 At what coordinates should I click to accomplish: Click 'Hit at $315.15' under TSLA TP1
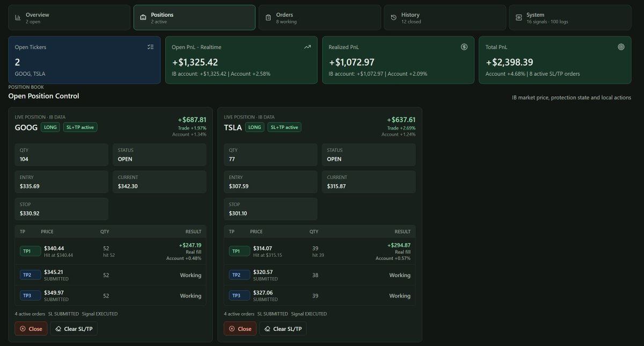click(267, 255)
